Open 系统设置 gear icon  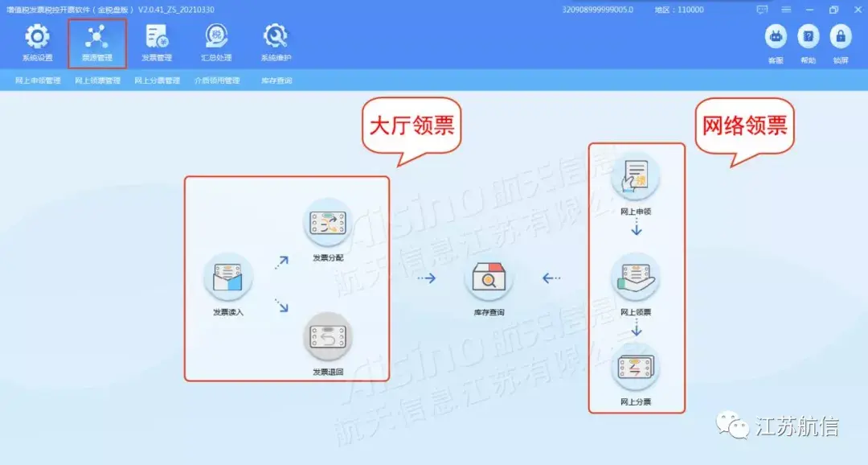[37, 37]
